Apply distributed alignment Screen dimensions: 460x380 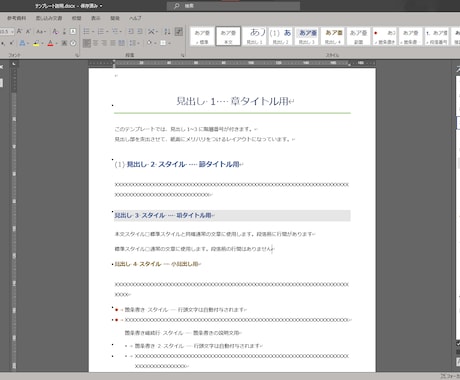tap(121, 43)
